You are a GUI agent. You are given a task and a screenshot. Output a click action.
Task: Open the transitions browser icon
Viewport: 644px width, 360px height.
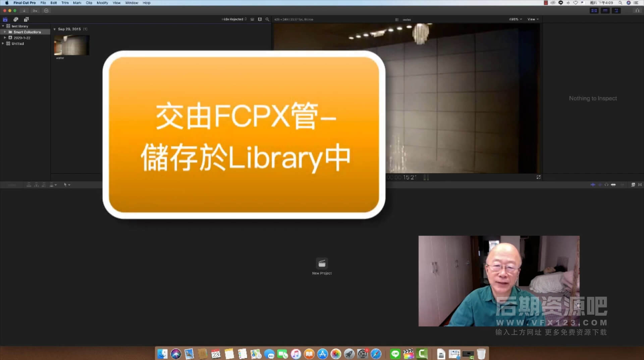pos(640,185)
